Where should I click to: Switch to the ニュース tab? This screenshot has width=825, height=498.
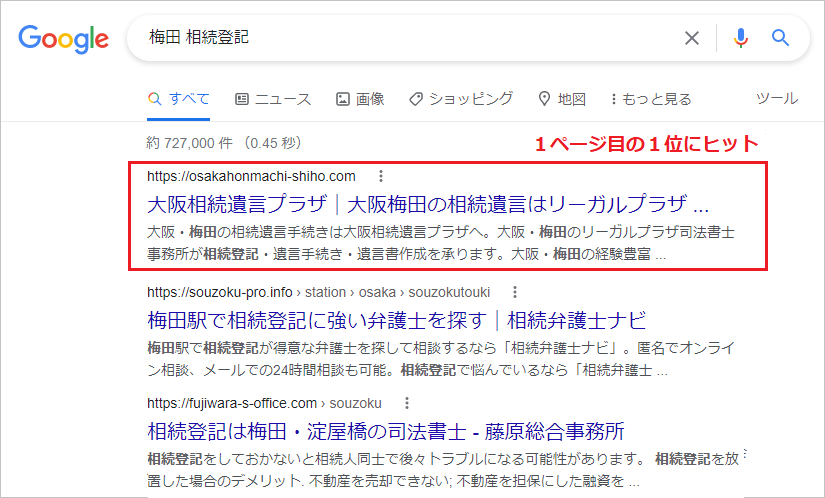(x=273, y=99)
